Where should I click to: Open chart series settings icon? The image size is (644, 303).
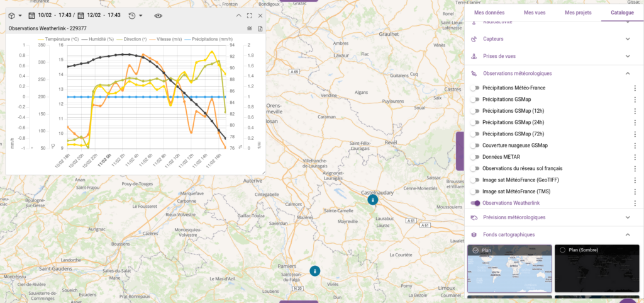(x=249, y=28)
